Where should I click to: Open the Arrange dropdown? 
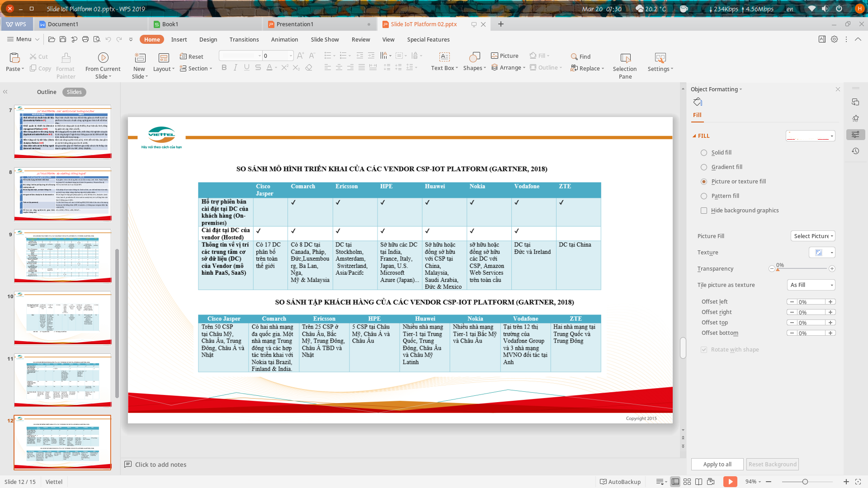(508, 68)
